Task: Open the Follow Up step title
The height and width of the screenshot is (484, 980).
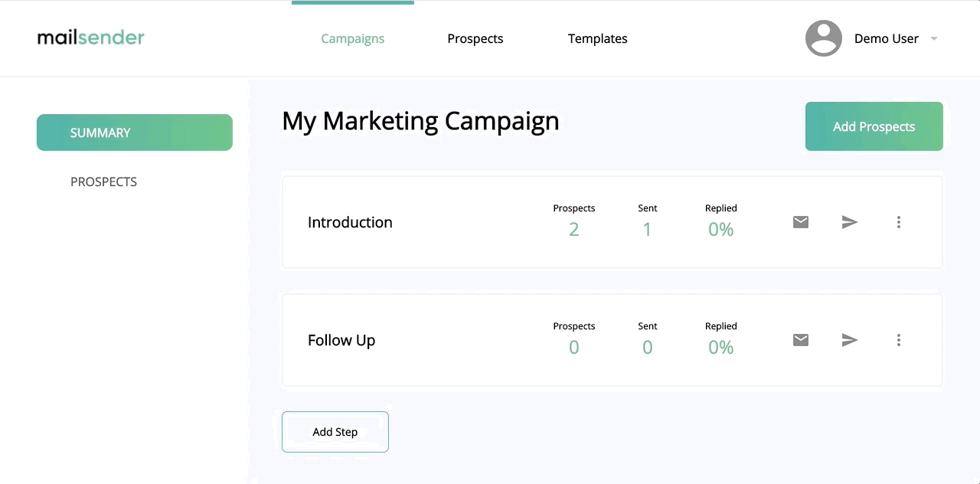Action: [341, 340]
